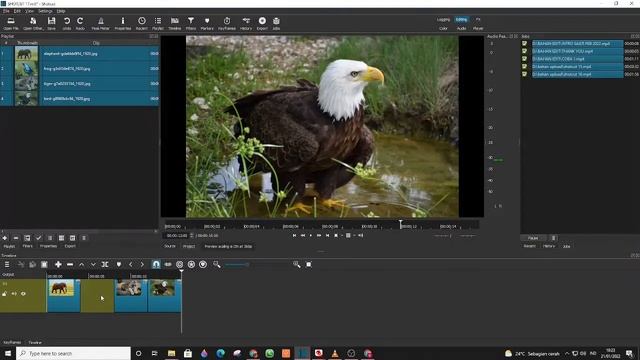Open the timeline hamburger menu
This screenshot has height=360, width=640.
tap(7, 264)
